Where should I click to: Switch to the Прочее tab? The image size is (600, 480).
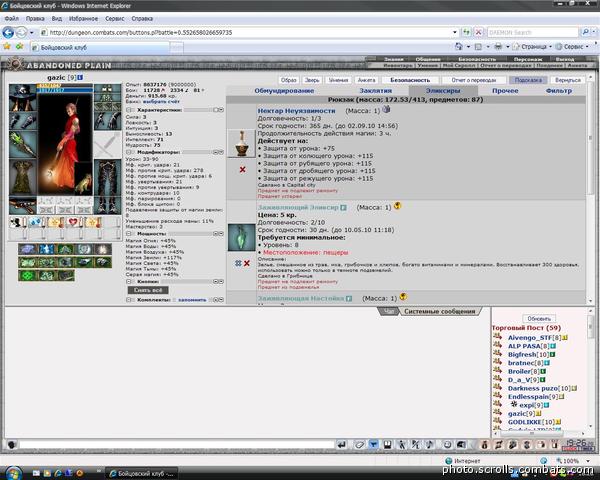[x=505, y=91]
